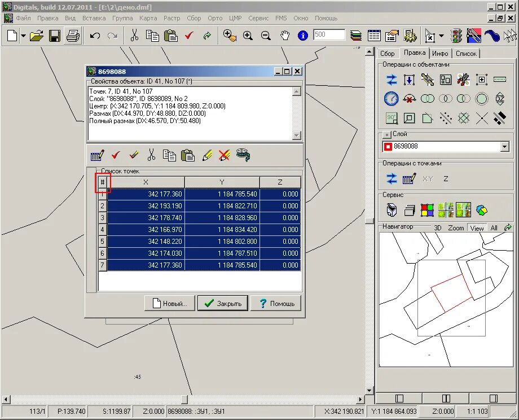The width and height of the screenshot is (519, 420).
Task: Click the Print icon
Action: [73, 36]
